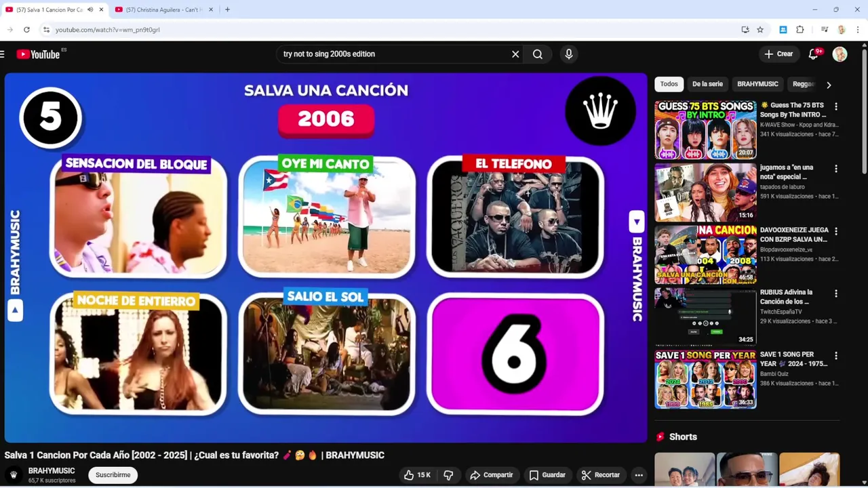
Task: Select the De la serie chip
Action: 707,84
